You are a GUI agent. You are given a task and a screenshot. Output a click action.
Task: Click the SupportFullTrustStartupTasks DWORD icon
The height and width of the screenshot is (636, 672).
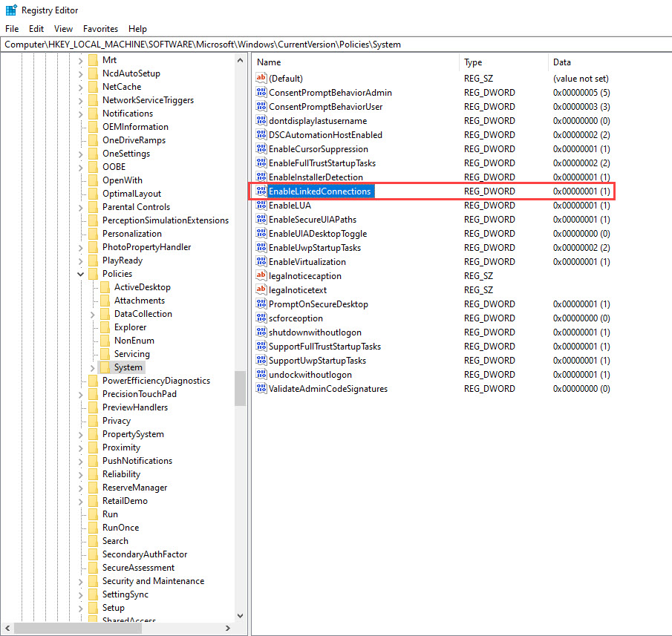(261, 346)
